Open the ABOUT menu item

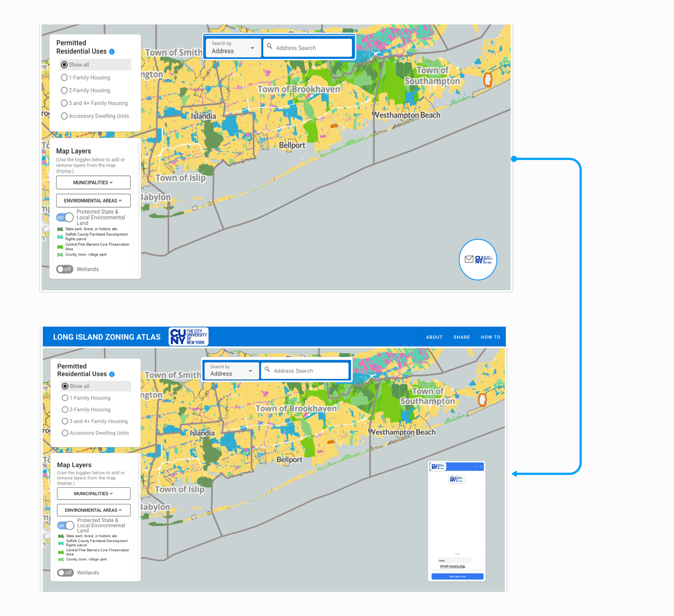(x=434, y=337)
